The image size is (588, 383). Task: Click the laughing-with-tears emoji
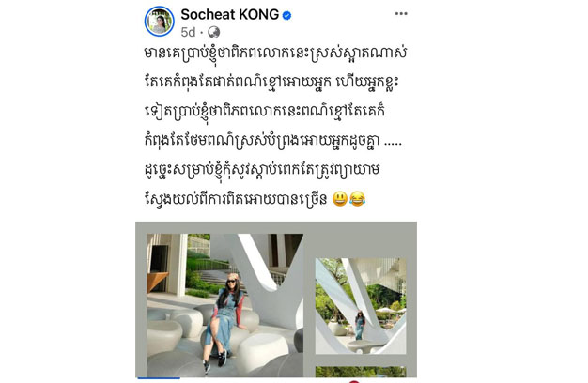coord(357,199)
